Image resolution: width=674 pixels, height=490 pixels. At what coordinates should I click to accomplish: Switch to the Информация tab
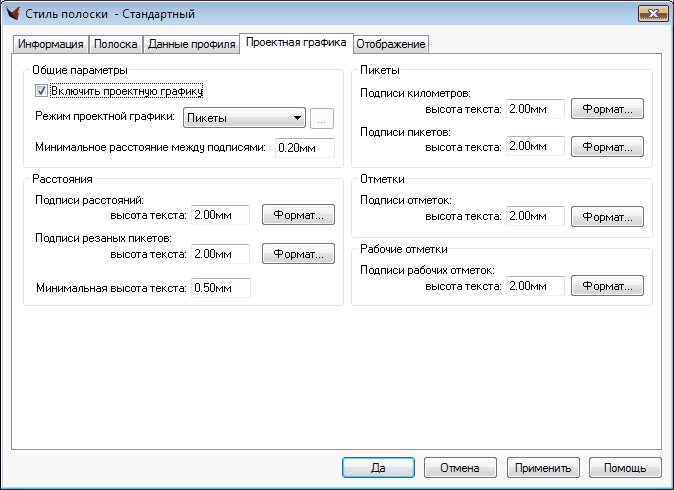click(x=50, y=45)
